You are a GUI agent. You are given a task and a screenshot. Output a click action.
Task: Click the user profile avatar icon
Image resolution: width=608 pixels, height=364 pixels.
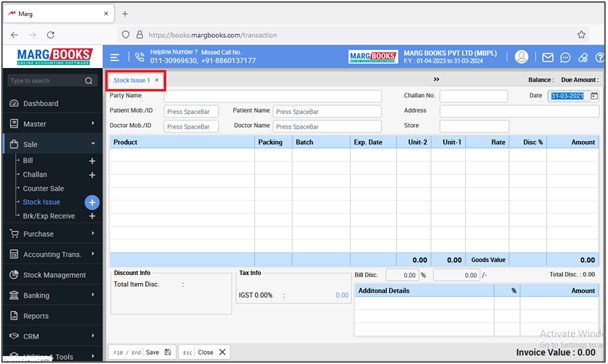[521, 57]
